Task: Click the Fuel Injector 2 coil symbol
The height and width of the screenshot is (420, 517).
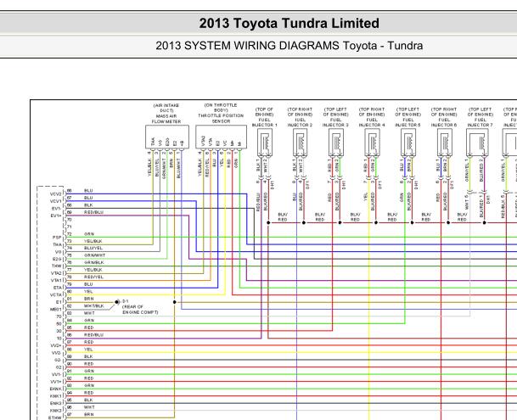Action: tap(300, 143)
